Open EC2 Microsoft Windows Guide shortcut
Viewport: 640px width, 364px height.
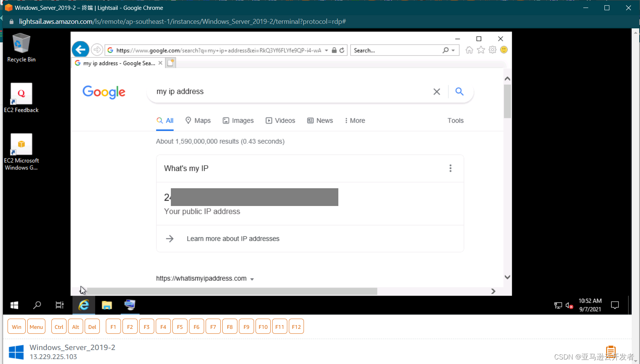pos(21,152)
